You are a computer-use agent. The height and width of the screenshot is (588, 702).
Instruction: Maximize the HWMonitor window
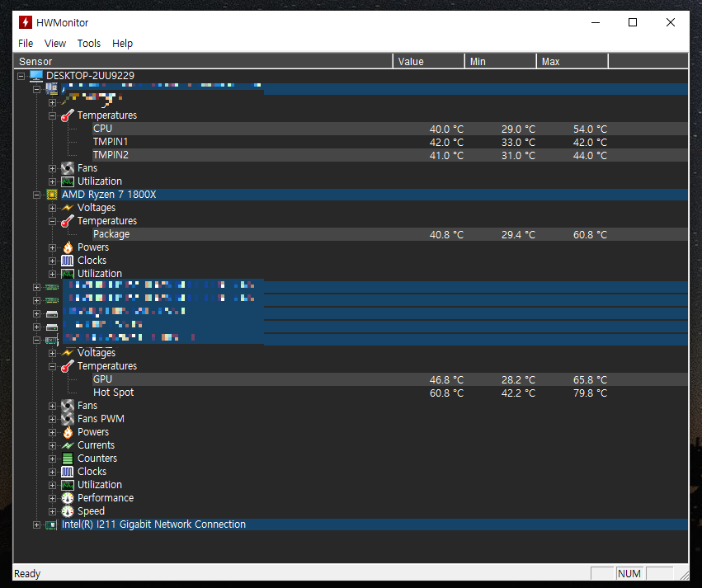(633, 22)
